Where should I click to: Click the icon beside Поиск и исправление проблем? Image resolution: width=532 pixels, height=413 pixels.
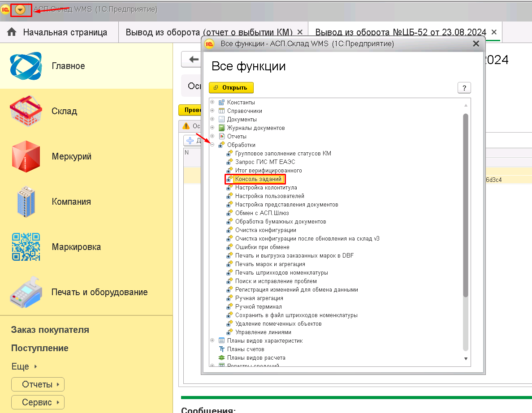tap(229, 281)
